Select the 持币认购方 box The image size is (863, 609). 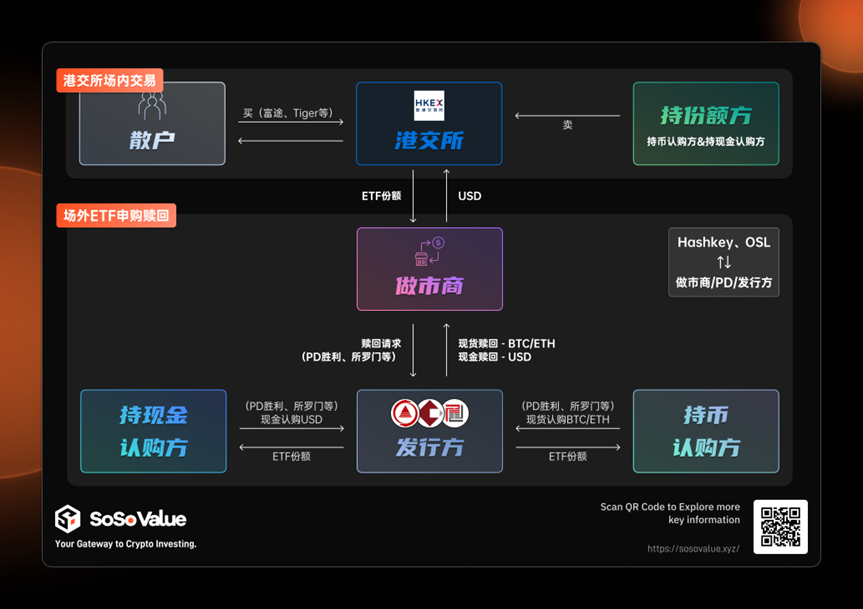(705, 431)
